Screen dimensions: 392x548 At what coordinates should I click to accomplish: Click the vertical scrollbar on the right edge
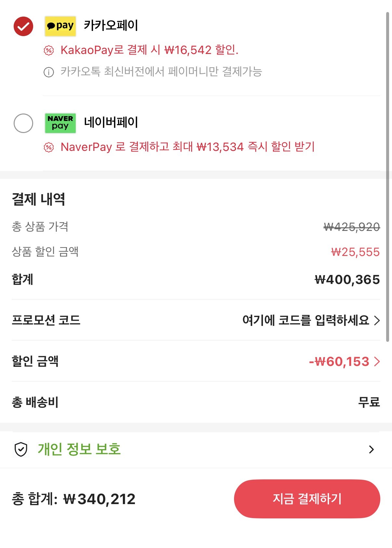coord(387,176)
